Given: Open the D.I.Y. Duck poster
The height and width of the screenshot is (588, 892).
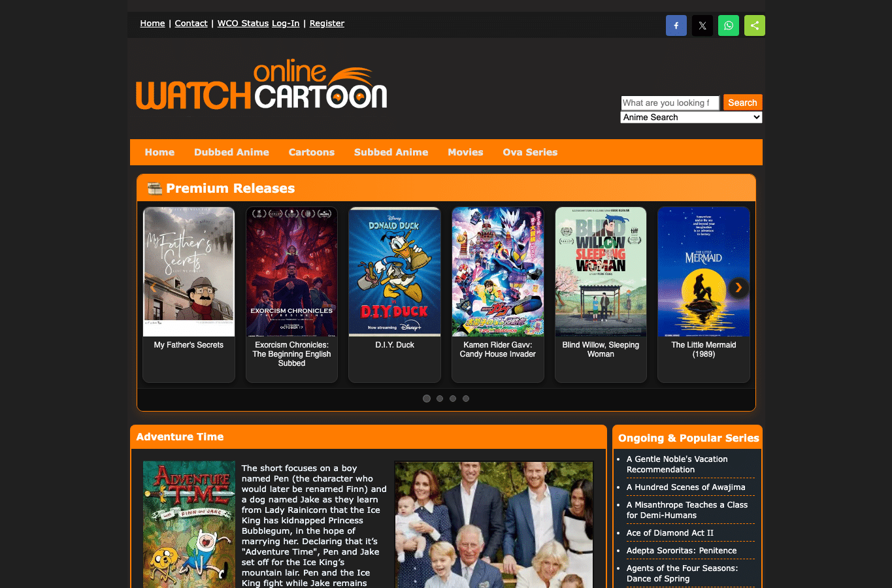Looking at the screenshot, I should coord(395,272).
